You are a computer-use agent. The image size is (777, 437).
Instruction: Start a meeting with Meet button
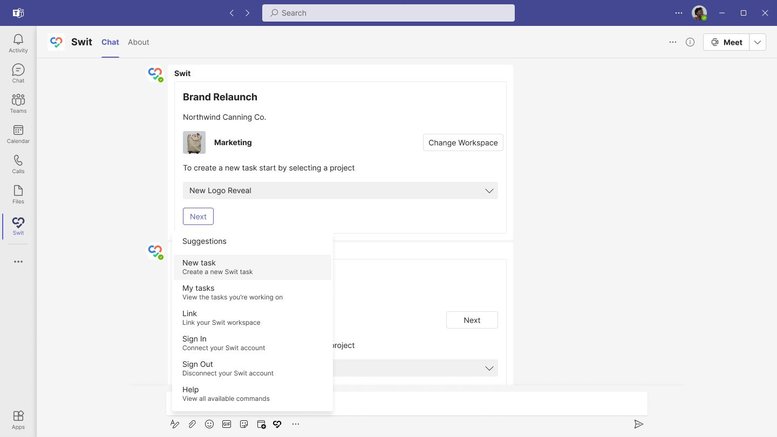(726, 42)
